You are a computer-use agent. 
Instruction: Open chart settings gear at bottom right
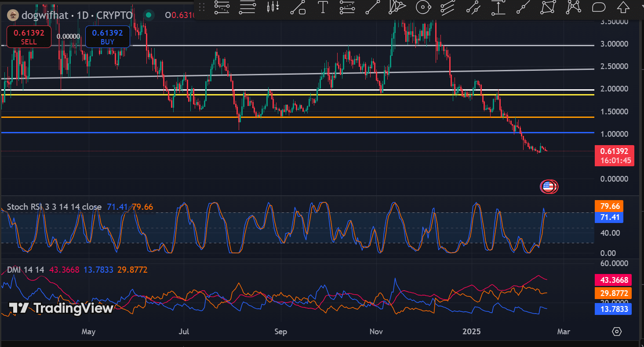pos(616,331)
